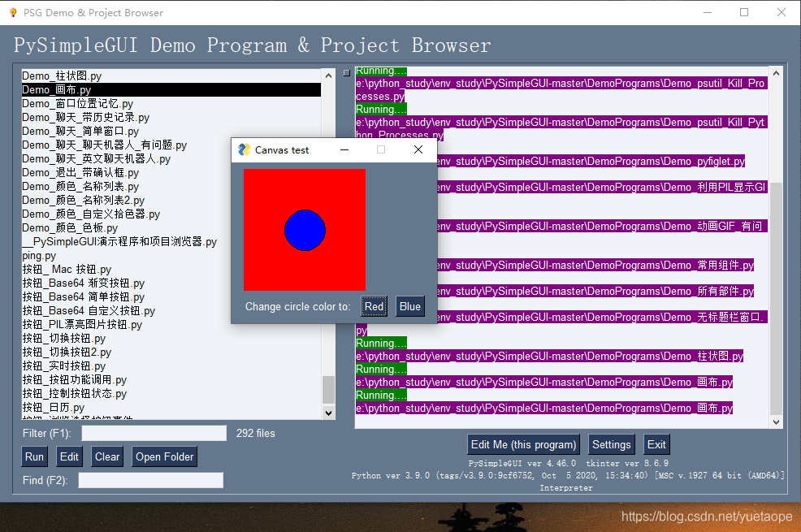
Task: Open the selected file with Edit button
Action: 69,456
